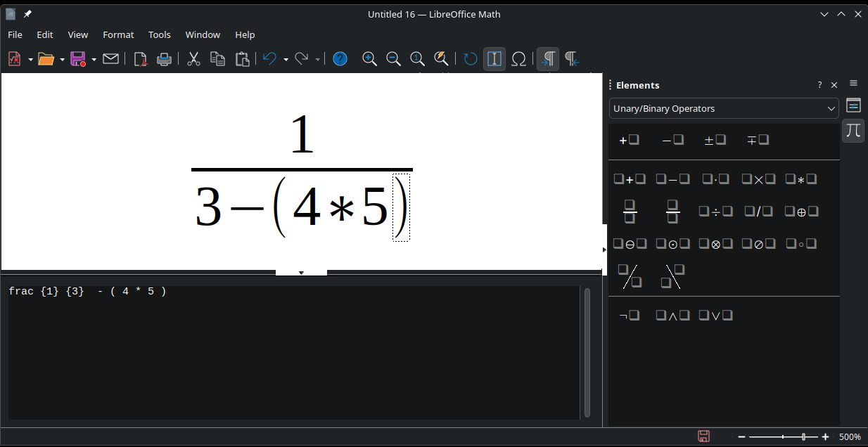Insert the logical AND operator element
The width and height of the screenshot is (868, 447).
click(672, 315)
